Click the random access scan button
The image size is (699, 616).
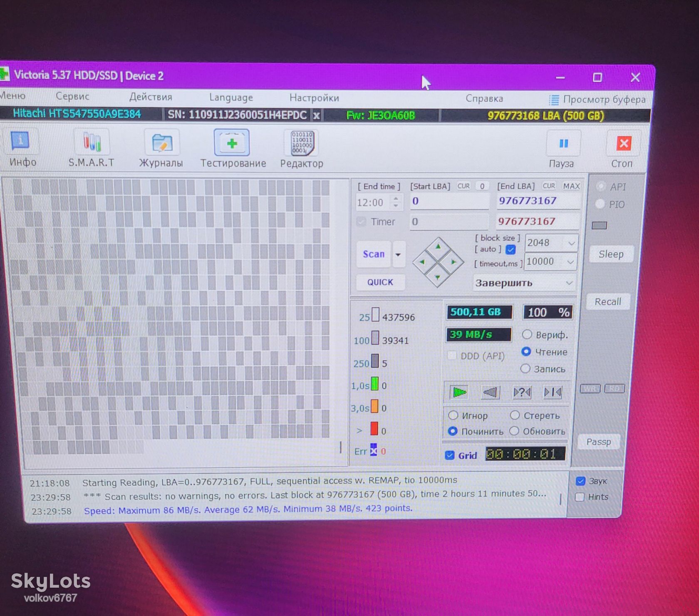click(x=522, y=392)
